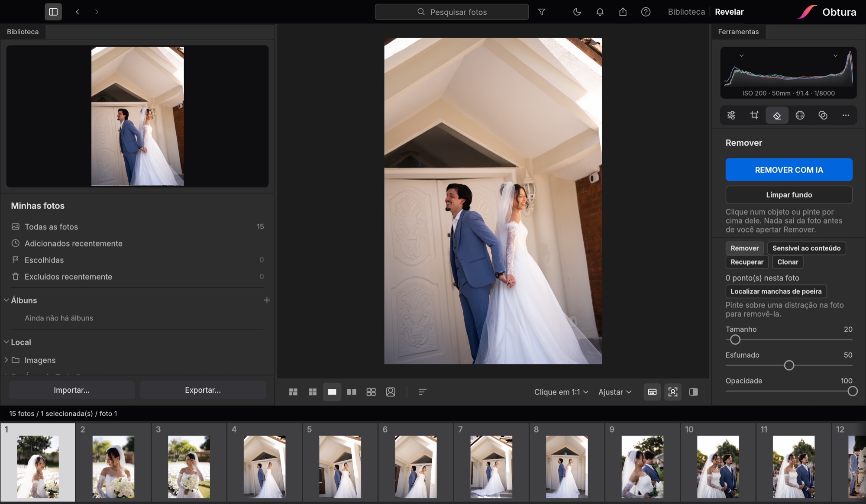Image resolution: width=866 pixels, height=504 pixels.
Task: Switch to dark mode moon icon
Action: pos(577,12)
